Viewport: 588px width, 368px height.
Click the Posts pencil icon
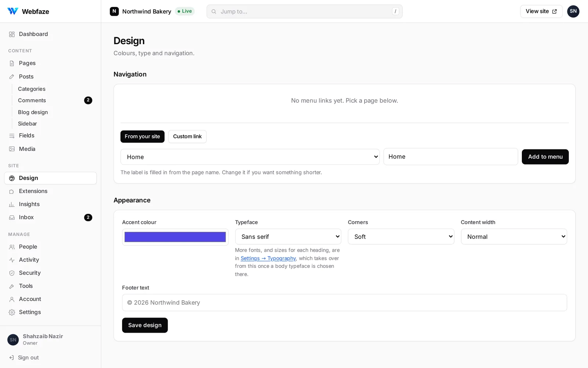pos(12,77)
